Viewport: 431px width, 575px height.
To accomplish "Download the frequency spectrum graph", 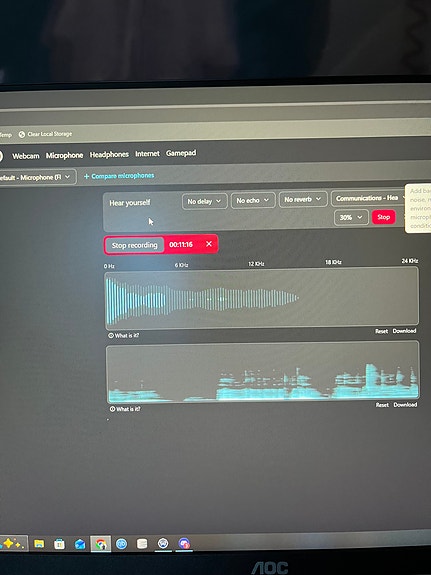I will (x=404, y=331).
